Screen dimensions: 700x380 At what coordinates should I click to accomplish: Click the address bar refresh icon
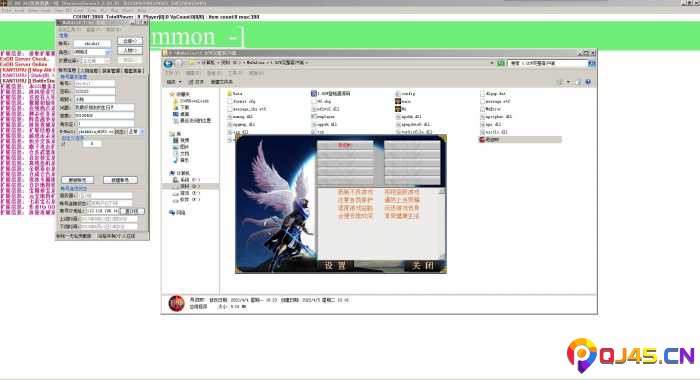501,63
